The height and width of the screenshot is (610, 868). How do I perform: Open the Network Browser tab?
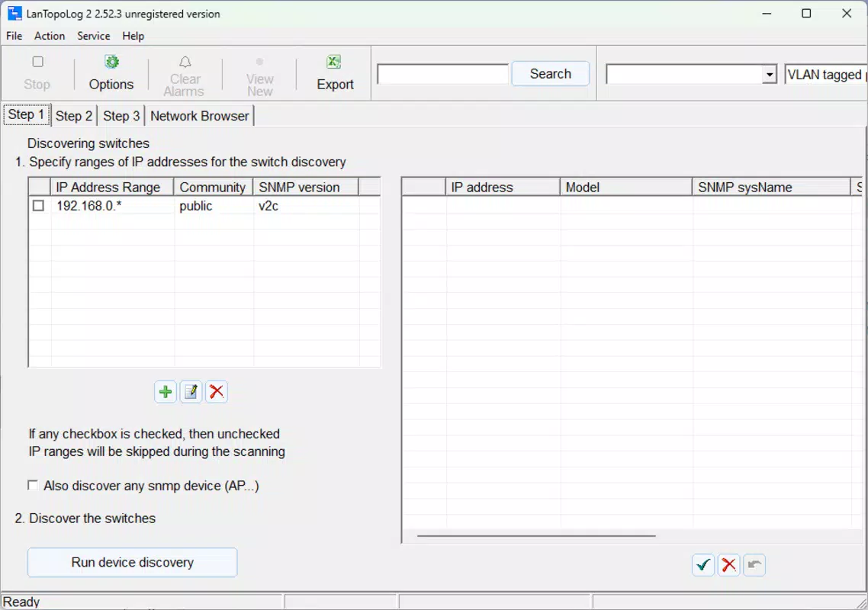pos(199,116)
